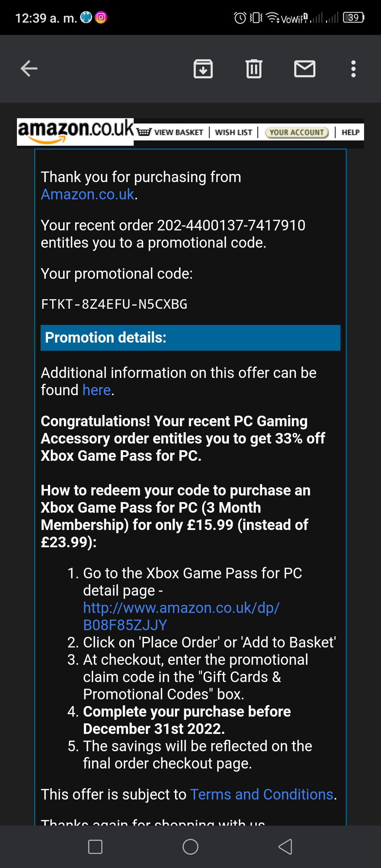Delete the email using the trash icon
381x868 pixels.
coord(254,68)
